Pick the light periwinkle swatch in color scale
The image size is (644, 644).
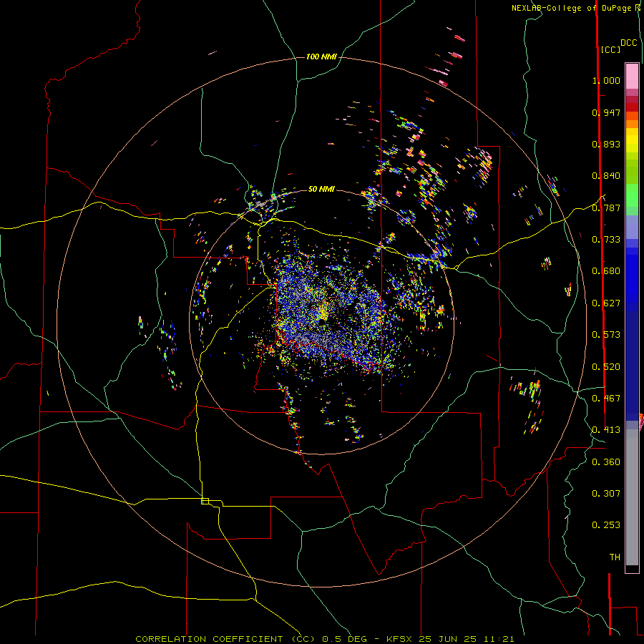coord(632,227)
